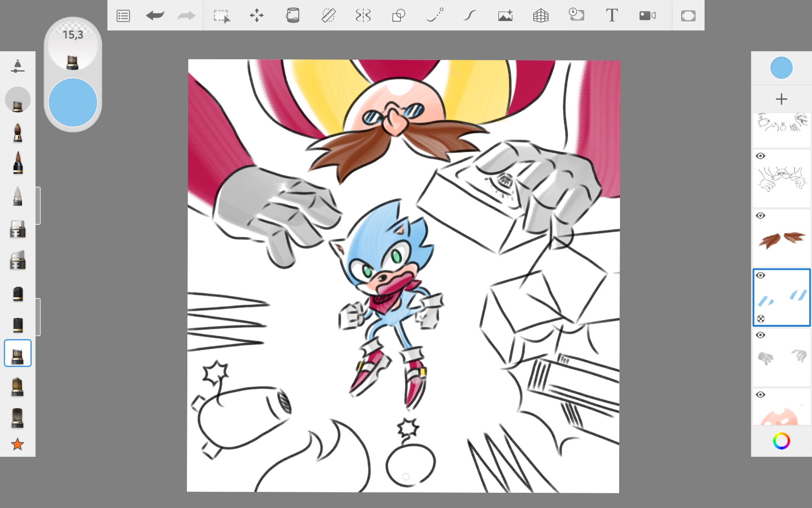Select the flood fill bucket tool
This screenshot has height=508, width=812.
(x=292, y=16)
